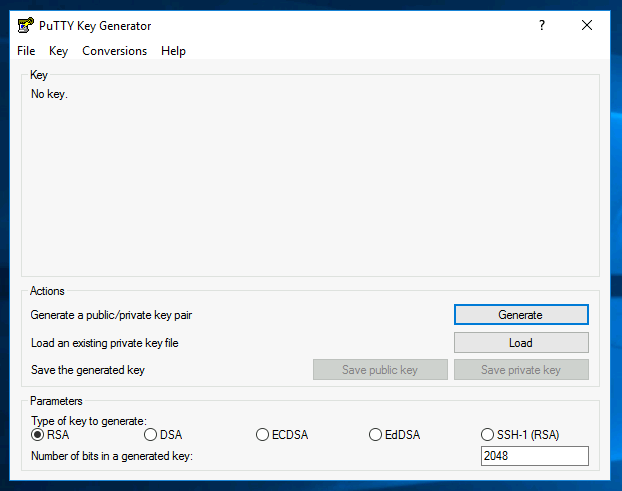The width and height of the screenshot is (622, 491).
Task: Click the 'Number of bits in a generated key' label
Action: [111, 456]
